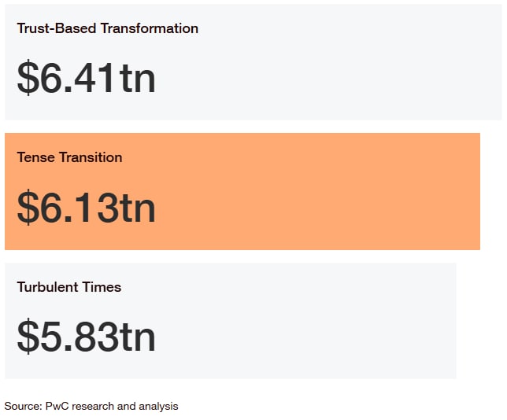Select the $6.41tn value
Image resolution: width=507 pixels, height=420 pixels.
(x=87, y=78)
